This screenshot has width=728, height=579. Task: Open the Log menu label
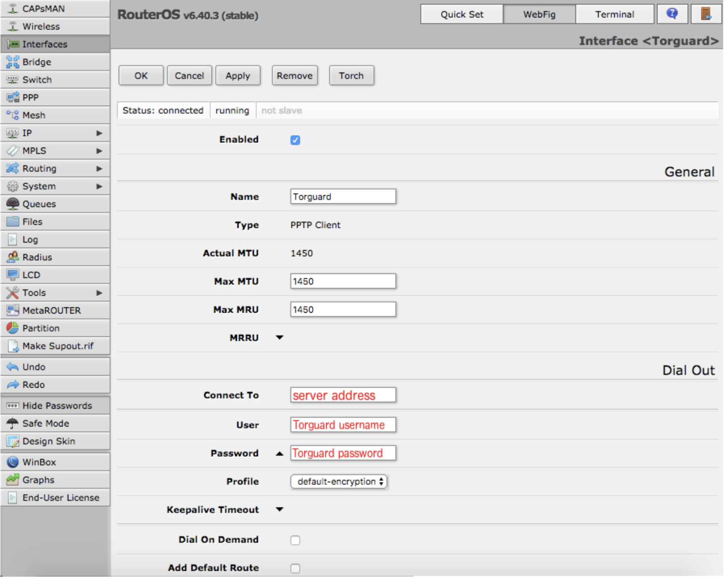click(x=30, y=240)
